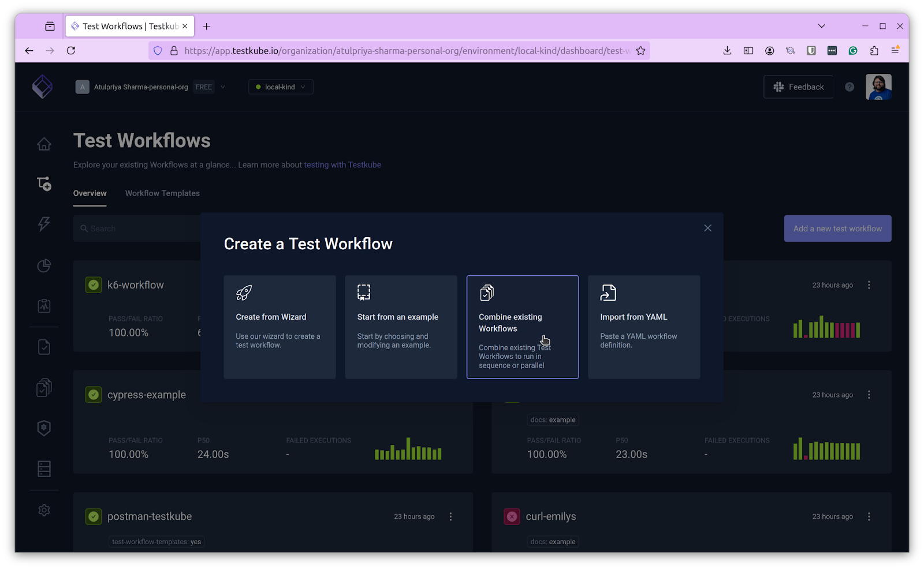Click the rocket icon on Wizard card

pyautogui.click(x=244, y=293)
